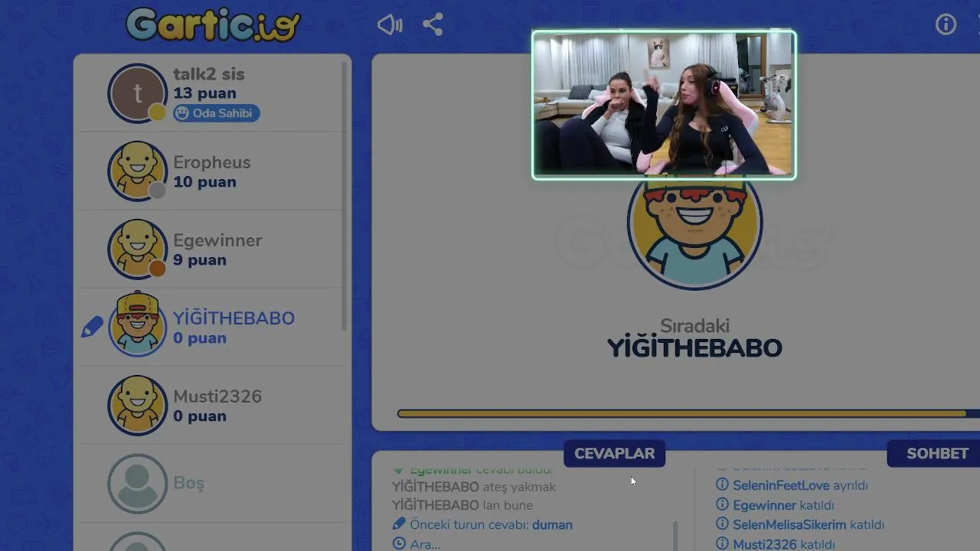Click the 'ateş yakmak' answer message
Screen dimensions: 980x551
[519, 487]
